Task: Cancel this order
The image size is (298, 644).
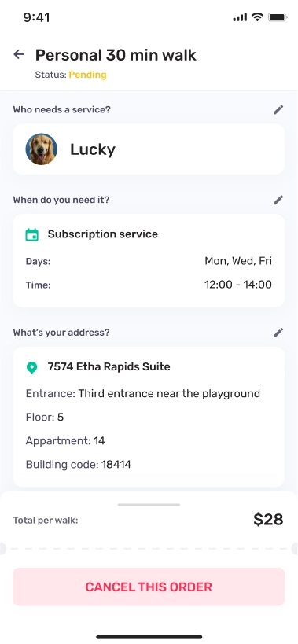Action: (149, 587)
